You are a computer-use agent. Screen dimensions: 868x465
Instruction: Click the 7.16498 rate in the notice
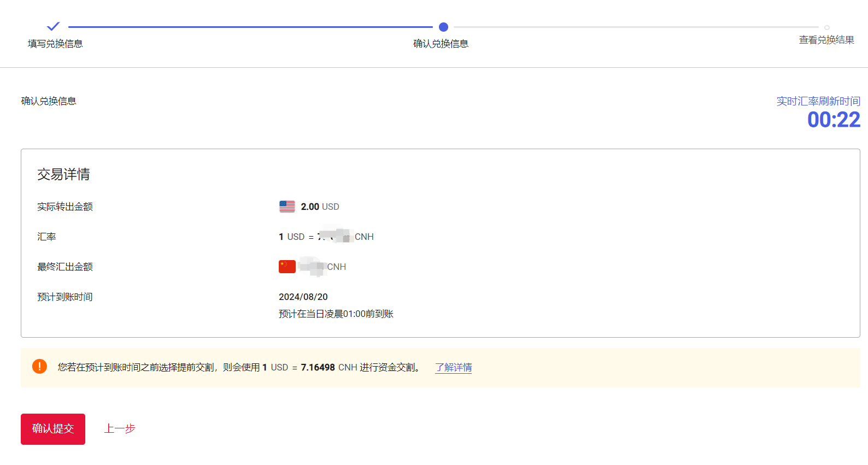click(x=318, y=368)
